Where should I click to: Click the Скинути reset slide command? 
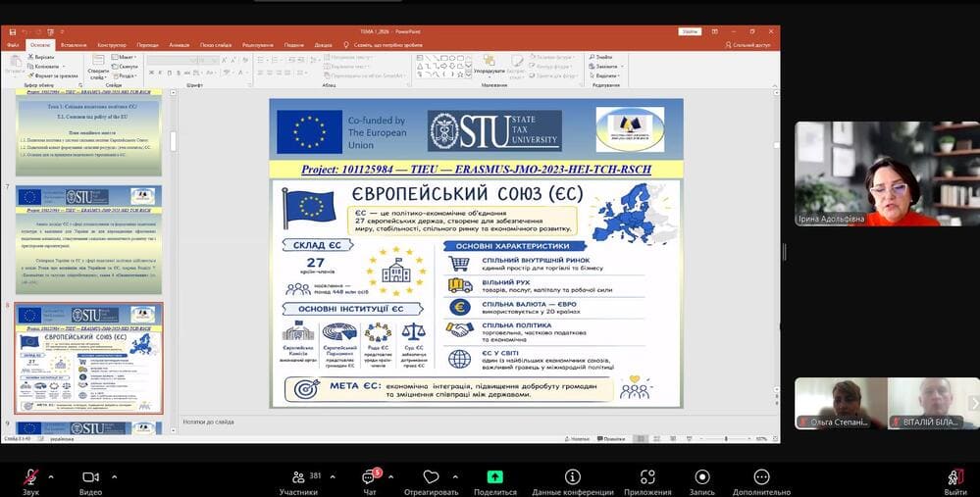(x=125, y=67)
